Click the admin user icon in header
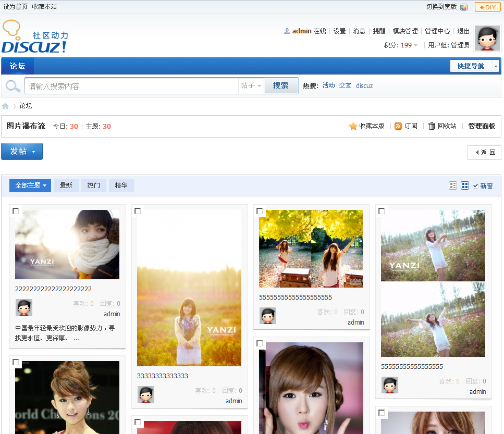This screenshot has width=504, height=434. point(287,31)
